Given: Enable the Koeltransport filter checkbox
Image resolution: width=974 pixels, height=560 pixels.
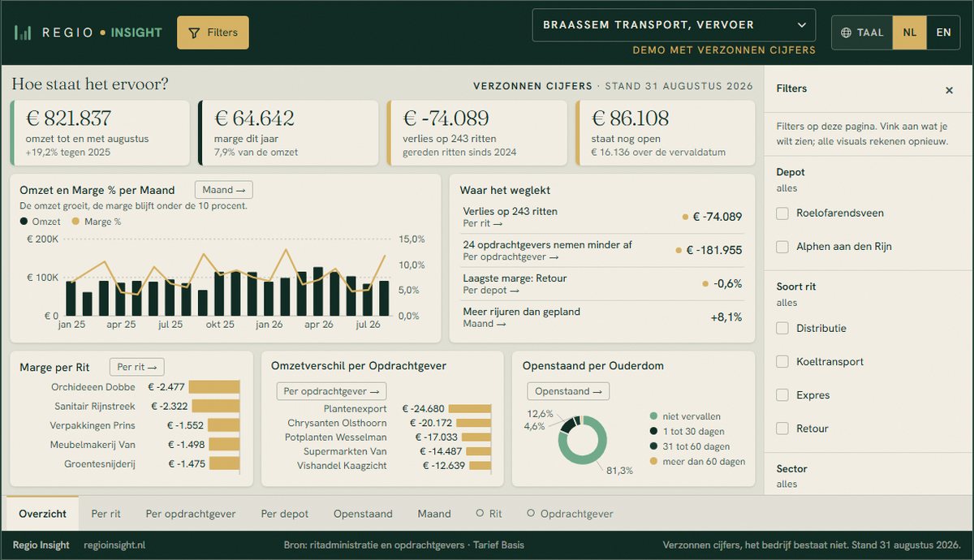Looking at the screenshot, I should click(x=782, y=362).
